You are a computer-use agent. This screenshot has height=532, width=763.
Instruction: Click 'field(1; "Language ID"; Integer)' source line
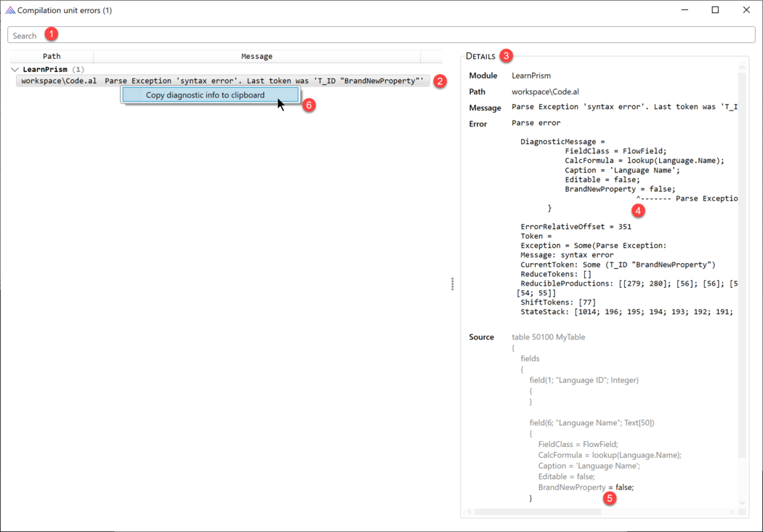coord(584,380)
